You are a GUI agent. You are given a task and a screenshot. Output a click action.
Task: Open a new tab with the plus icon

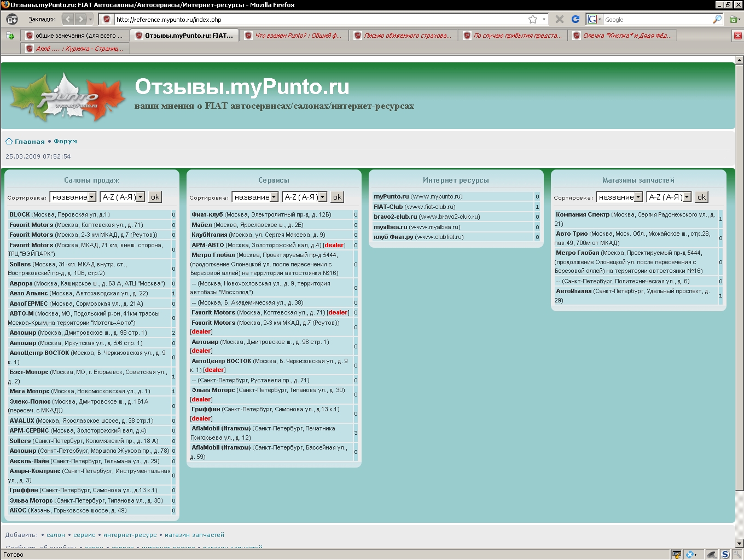10,36
